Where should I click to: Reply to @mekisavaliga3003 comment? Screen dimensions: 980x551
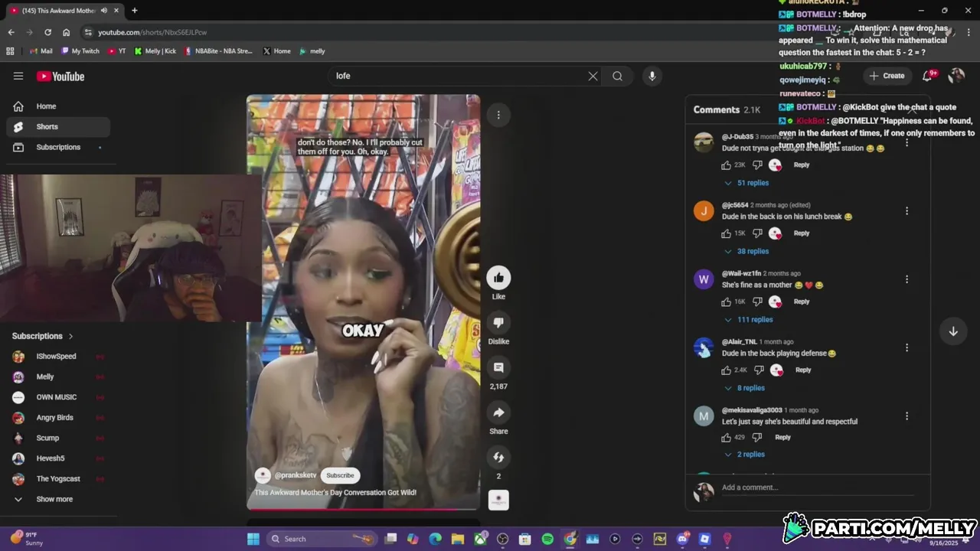coord(782,438)
